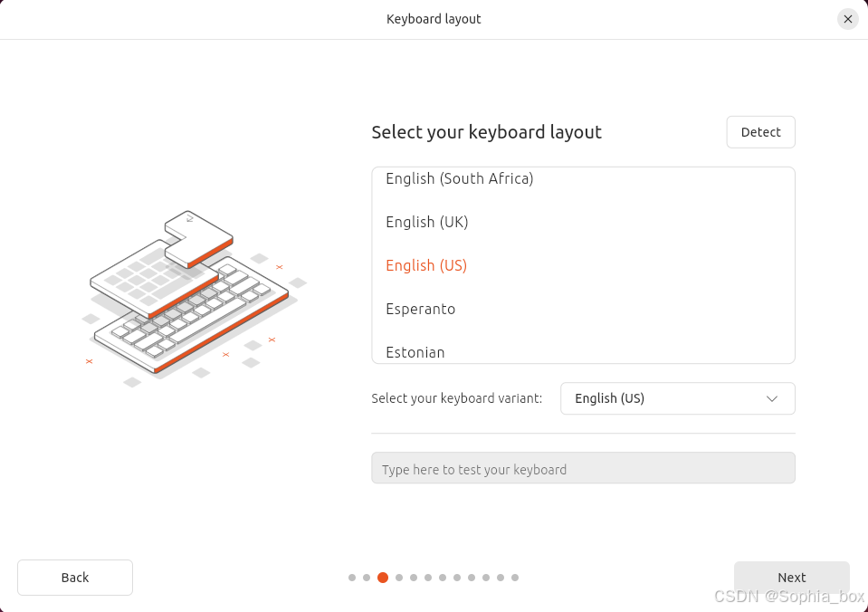Click the second page indicator dot

pyautogui.click(x=367, y=578)
